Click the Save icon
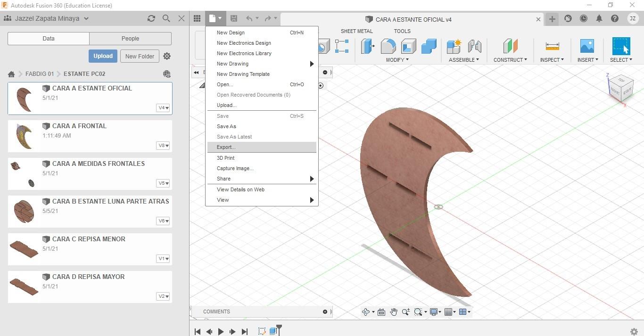 point(233,18)
